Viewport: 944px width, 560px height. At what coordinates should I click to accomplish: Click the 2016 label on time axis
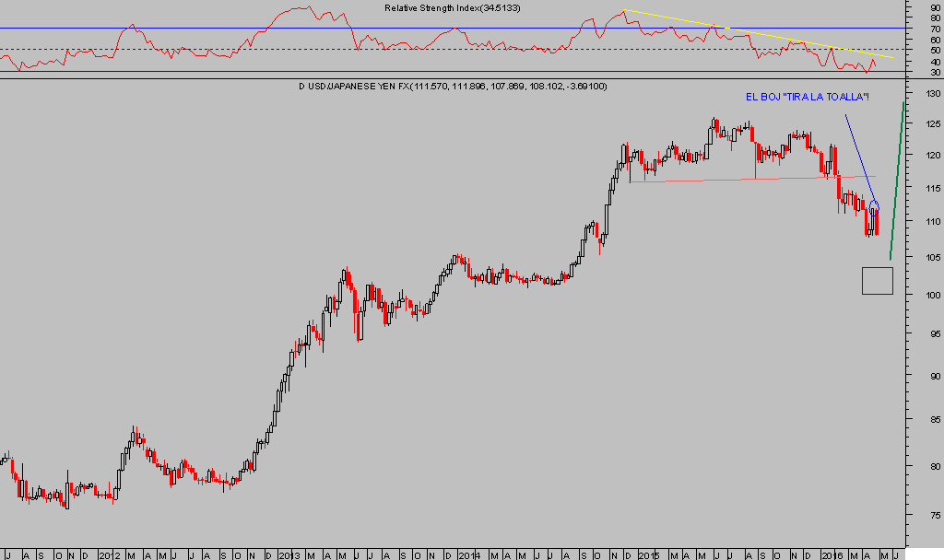click(x=831, y=554)
